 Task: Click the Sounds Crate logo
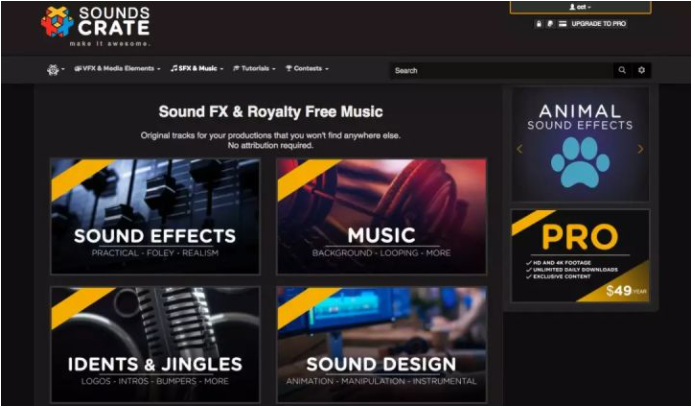[x=95, y=25]
